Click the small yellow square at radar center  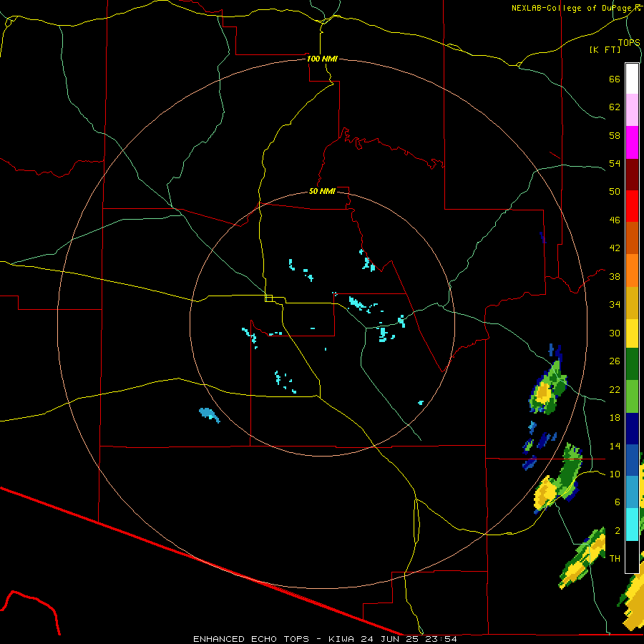pos(268,298)
